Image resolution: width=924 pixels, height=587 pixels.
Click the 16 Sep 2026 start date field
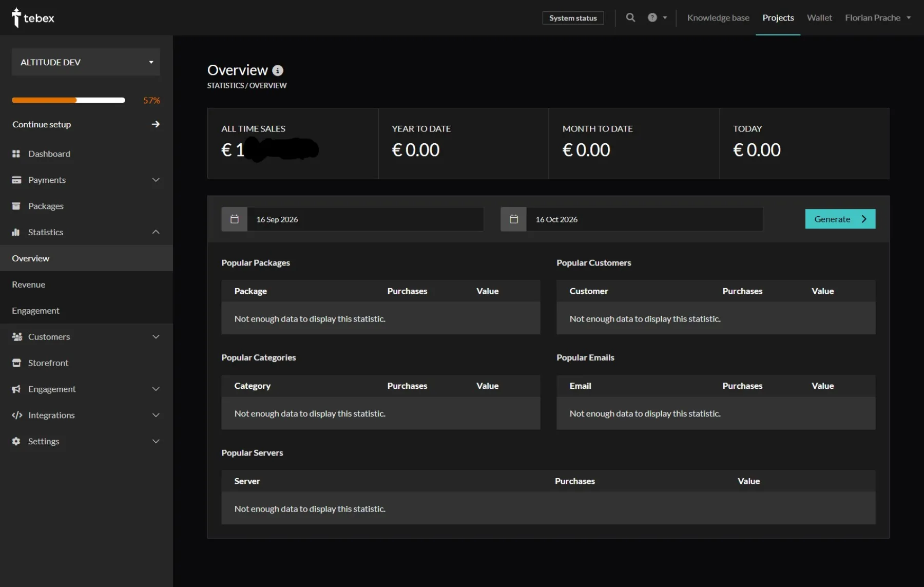(x=365, y=219)
